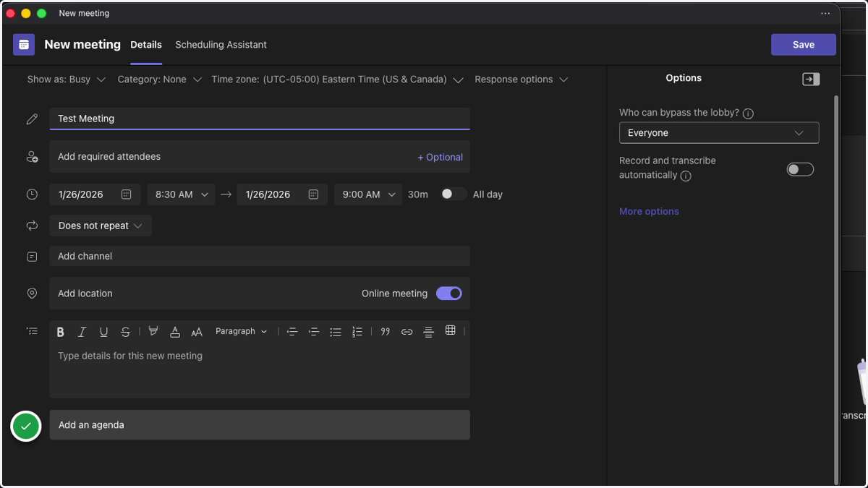Open the start date calendar picker
The image size is (868, 488).
click(127, 194)
